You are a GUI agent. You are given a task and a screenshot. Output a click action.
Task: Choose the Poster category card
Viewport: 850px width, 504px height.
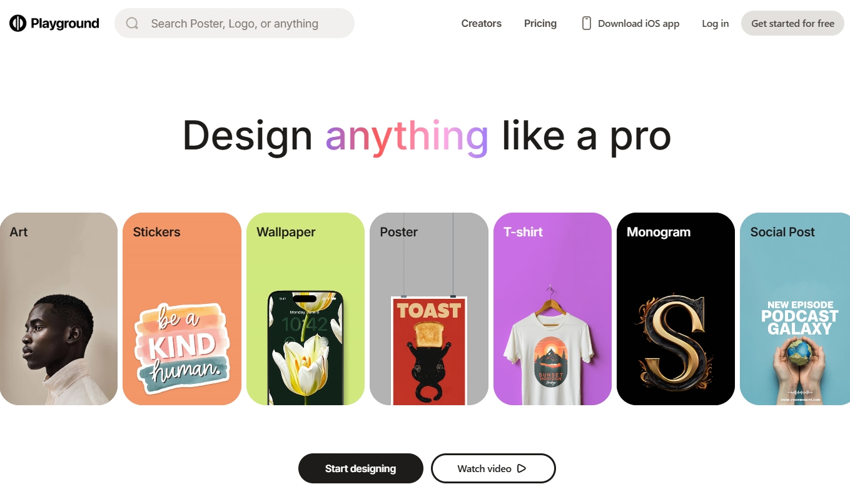(429, 309)
